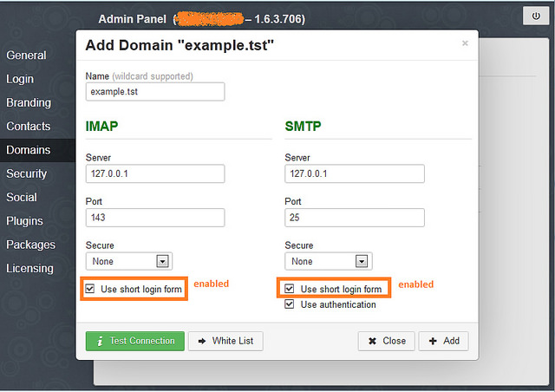Select the Contacts sidebar item
The image size is (555, 392).
pos(29,126)
